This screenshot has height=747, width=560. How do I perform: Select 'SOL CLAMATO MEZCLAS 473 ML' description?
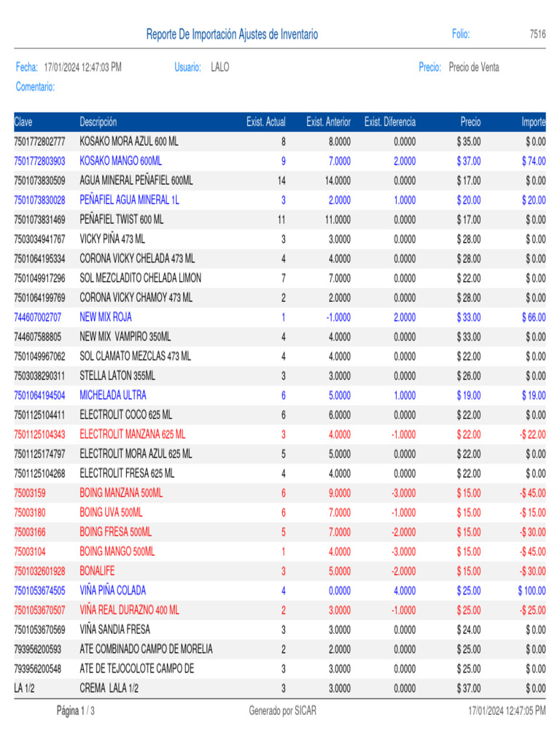tap(135, 356)
